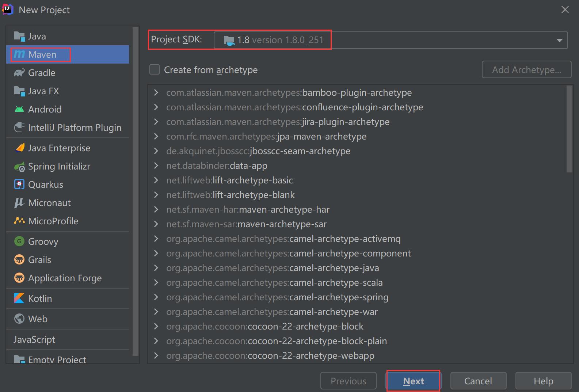Open the Project SDK dropdown arrow
579x392 pixels.
559,40
